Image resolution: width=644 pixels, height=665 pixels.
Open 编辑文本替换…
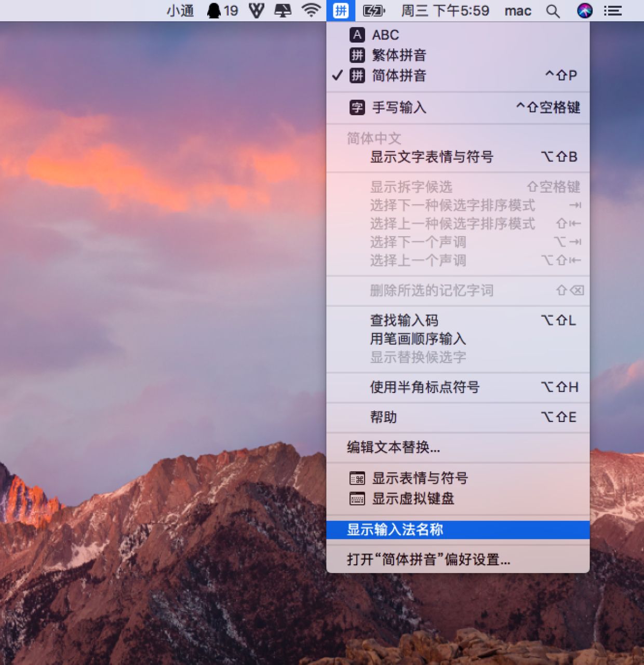point(458,447)
